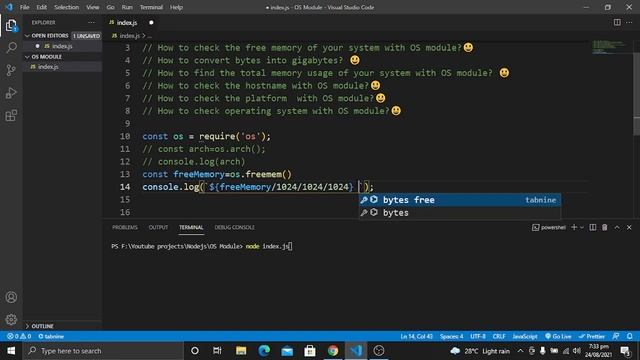Open terminal launch profile dropdown arrow
The image size is (640, 360).
tap(582, 227)
